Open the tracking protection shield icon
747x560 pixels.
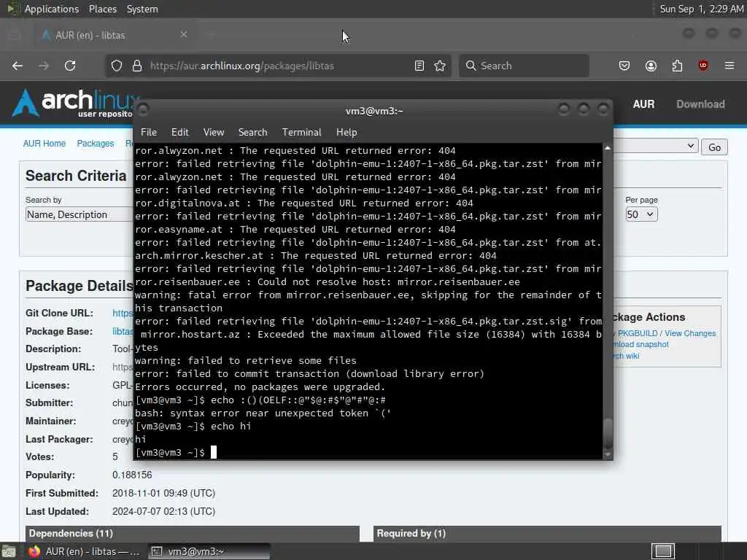pos(117,66)
